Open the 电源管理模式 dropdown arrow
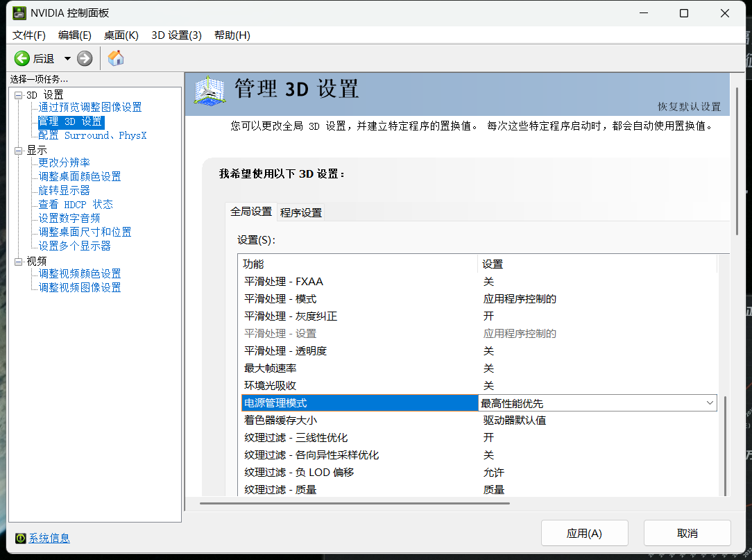 pyautogui.click(x=709, y=403)
